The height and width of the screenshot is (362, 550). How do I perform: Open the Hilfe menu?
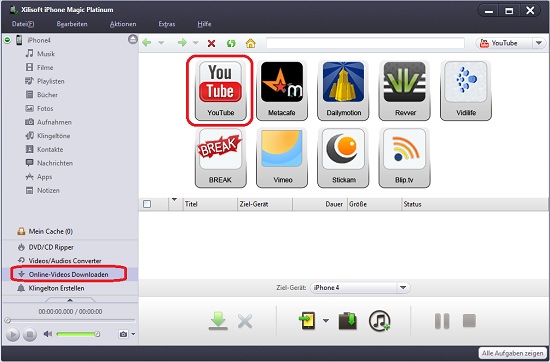204,24
